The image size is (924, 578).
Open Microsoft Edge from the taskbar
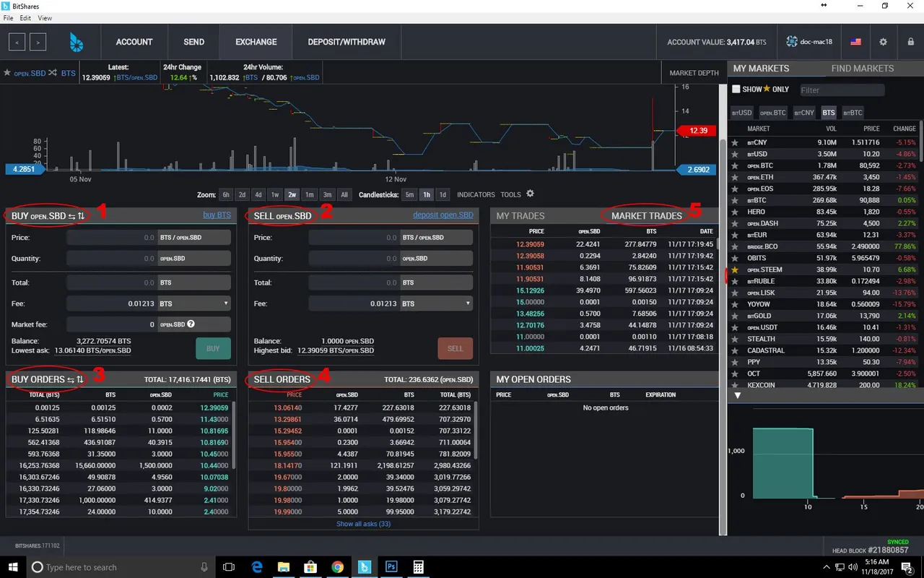[256, 567]
